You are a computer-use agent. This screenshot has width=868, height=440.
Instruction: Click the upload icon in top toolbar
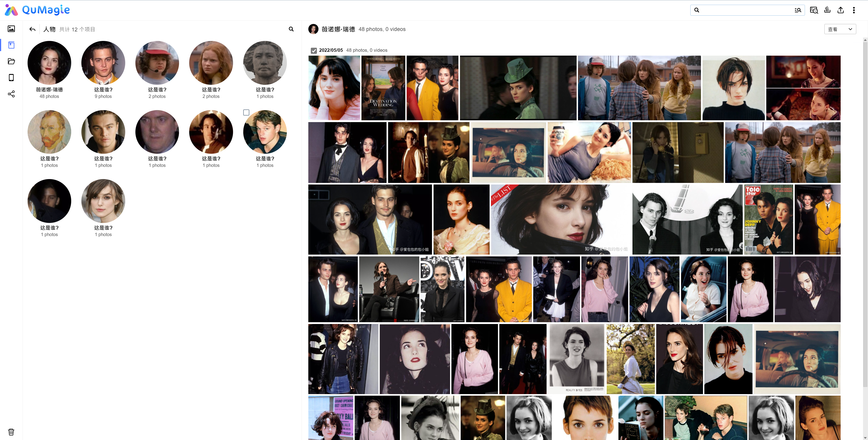[841, 10]
